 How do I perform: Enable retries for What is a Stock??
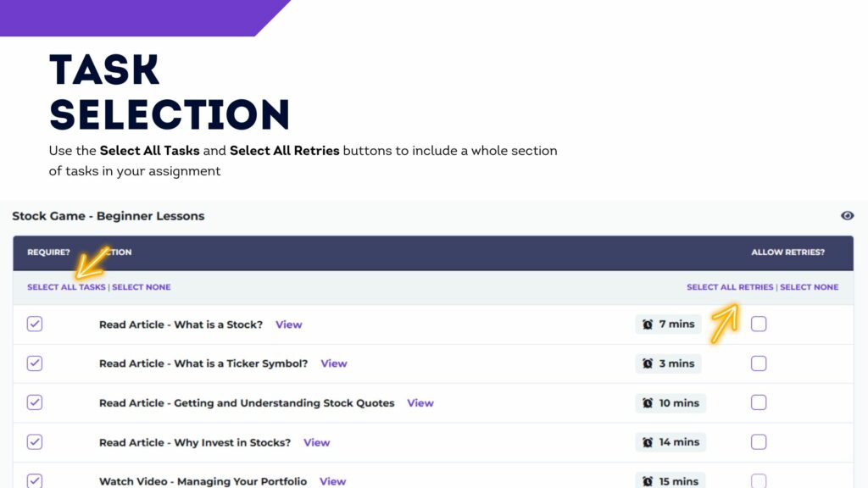pos(759,324)
